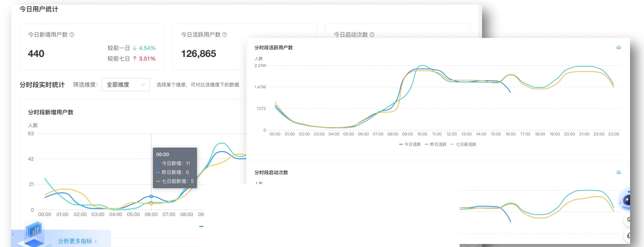Click 2.21W y-axis label
Viewport: 644px width, 247px height.
(261, 65)
